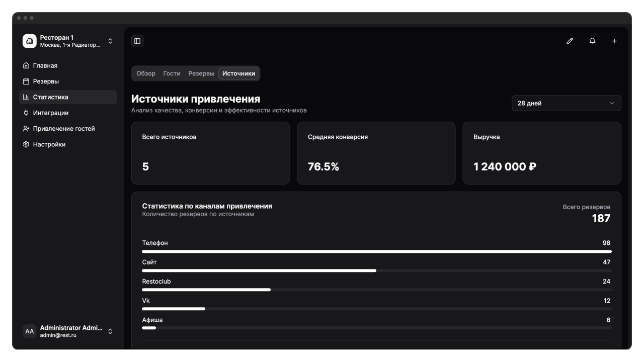The height and width of the screenshot is (362, 644).
Task: Expand the Ресторан 1 restaurant switcher
Action: coord(110,41)
